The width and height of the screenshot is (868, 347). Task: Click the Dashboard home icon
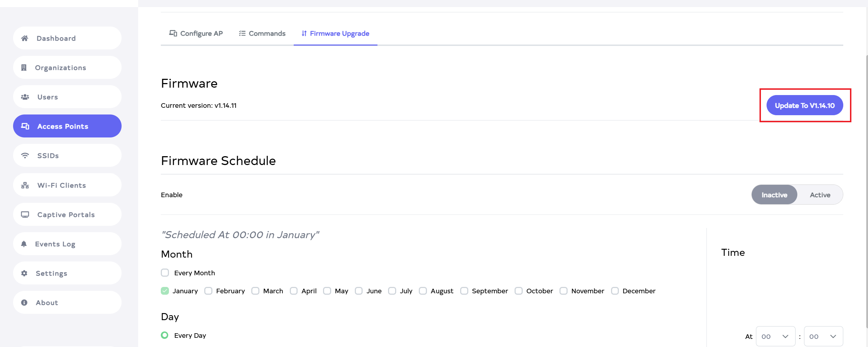(25, 38)
